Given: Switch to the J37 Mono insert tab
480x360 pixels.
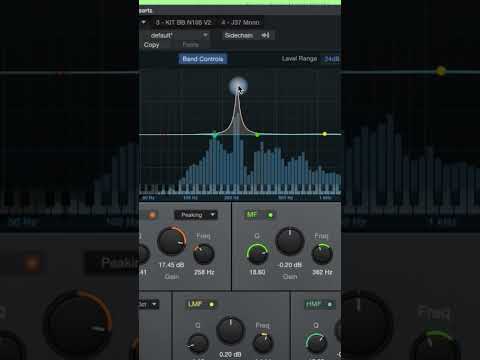Looking at the screenshot, I should [240, 22].
